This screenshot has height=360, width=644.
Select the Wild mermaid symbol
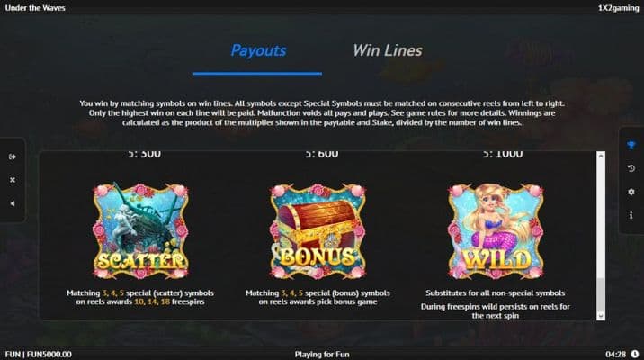496,231
